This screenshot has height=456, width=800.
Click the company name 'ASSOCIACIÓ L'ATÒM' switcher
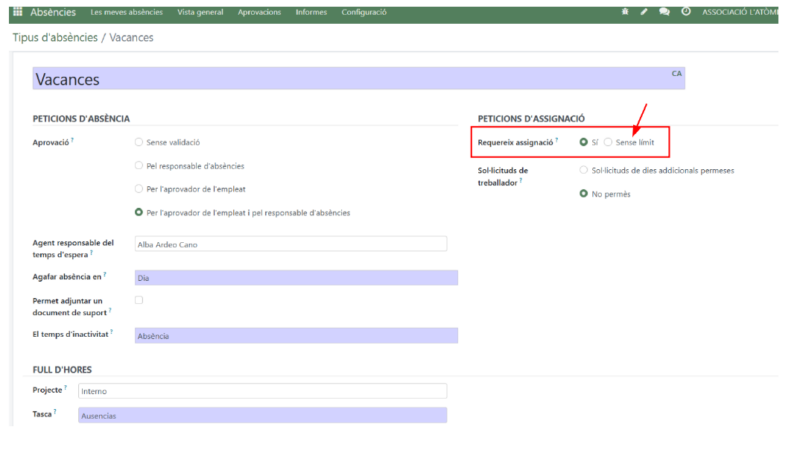(x=740, y=12)
